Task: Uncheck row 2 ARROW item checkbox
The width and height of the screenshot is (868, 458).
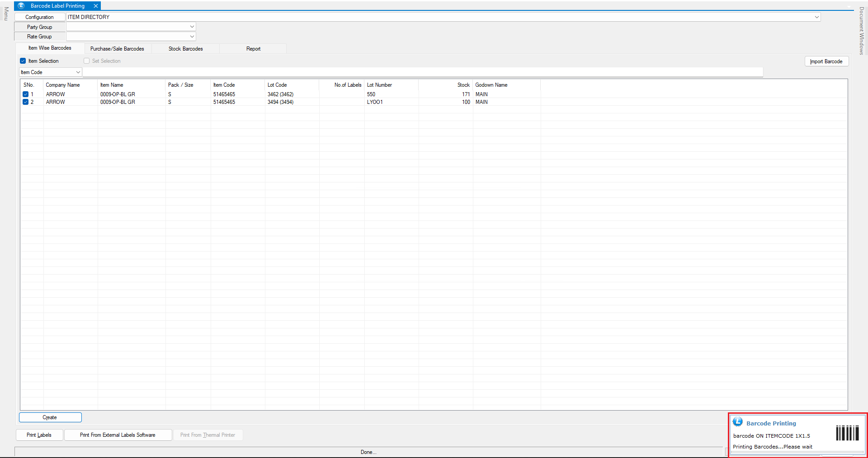Action: 26,102
